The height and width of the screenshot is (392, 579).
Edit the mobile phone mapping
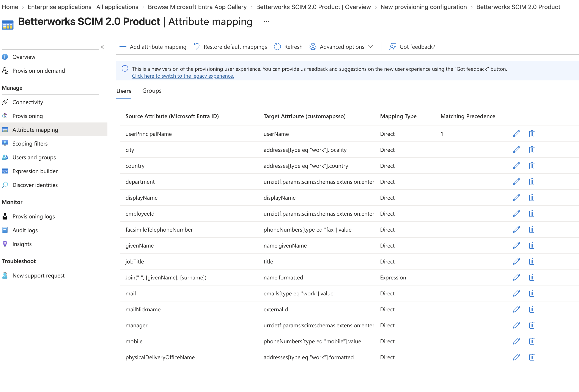pyautogui.click(x=516, y=341)
